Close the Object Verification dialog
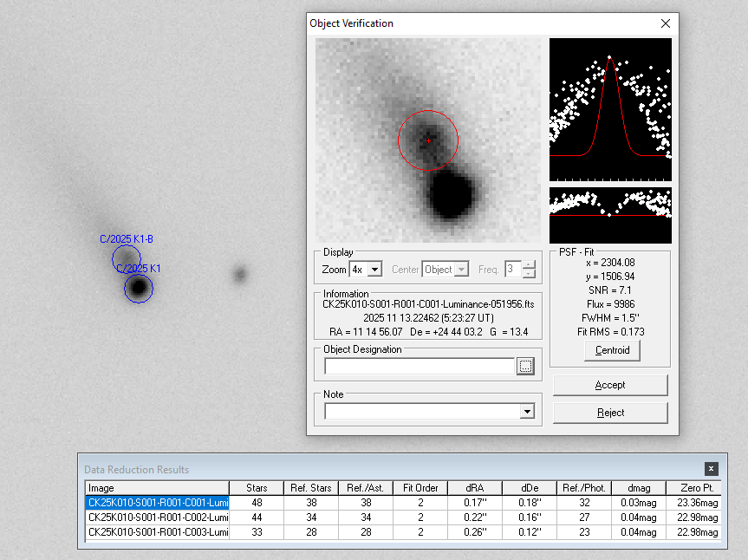This screenshot has height=560, width=748. pos(665,24)
